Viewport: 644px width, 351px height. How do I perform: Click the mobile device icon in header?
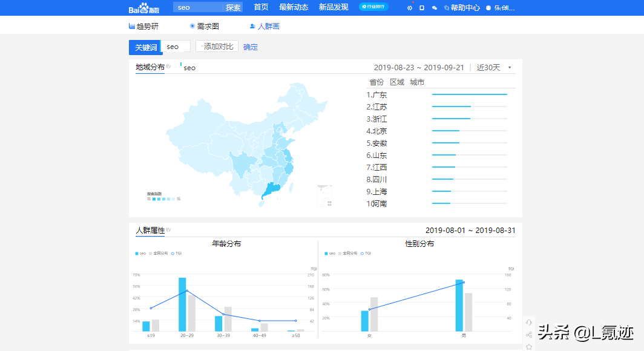pos(422,8)
